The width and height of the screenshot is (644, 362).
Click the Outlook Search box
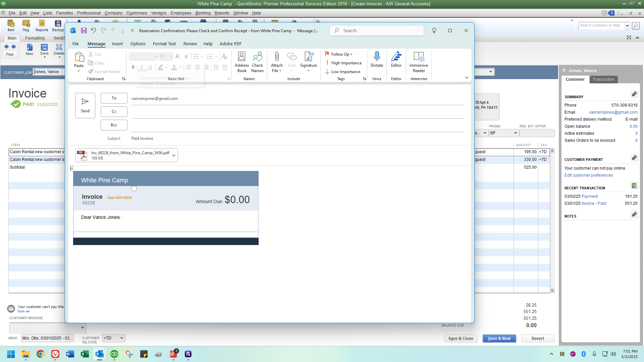point(377,31)
